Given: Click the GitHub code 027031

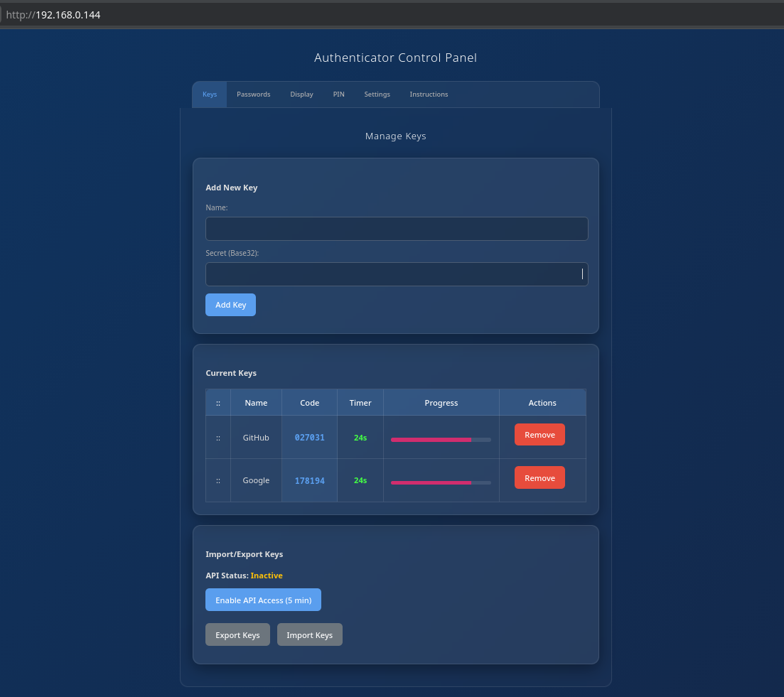Looking at the screenshot, I should point(309,438).
